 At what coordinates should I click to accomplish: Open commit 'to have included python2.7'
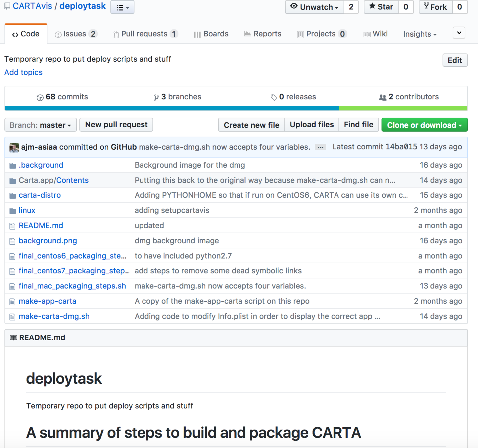[x=183, y=256]
